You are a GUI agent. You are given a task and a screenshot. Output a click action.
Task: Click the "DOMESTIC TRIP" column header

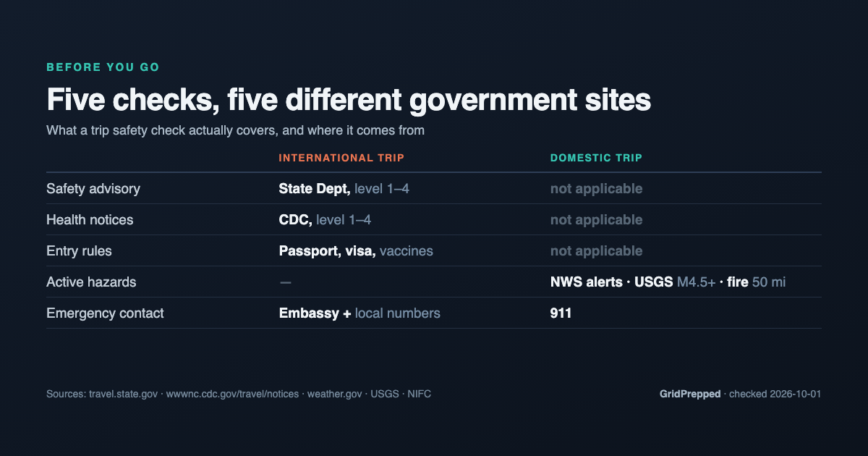(596, 158)
